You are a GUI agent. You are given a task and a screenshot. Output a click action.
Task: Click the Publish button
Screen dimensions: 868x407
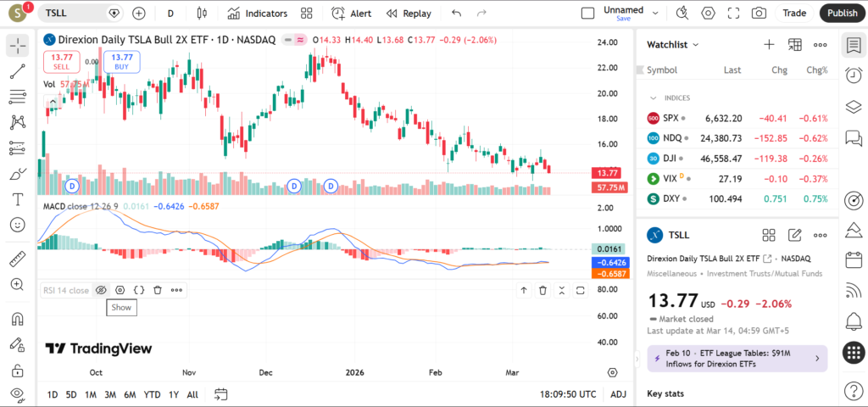[842, 14]
